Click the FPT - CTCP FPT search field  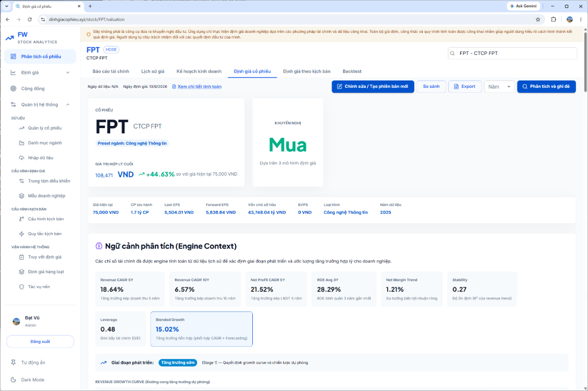pyautogui.click(x=512, y=53)
